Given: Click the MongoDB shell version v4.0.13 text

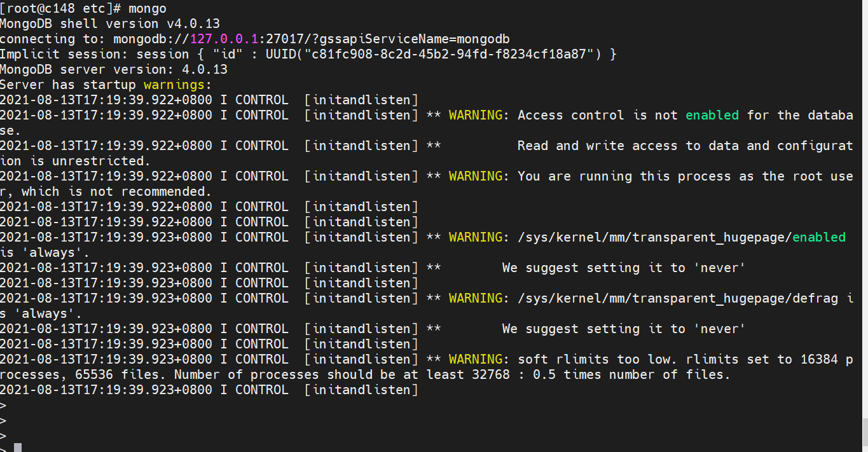Looking at the screenshot, I should 110,24.
